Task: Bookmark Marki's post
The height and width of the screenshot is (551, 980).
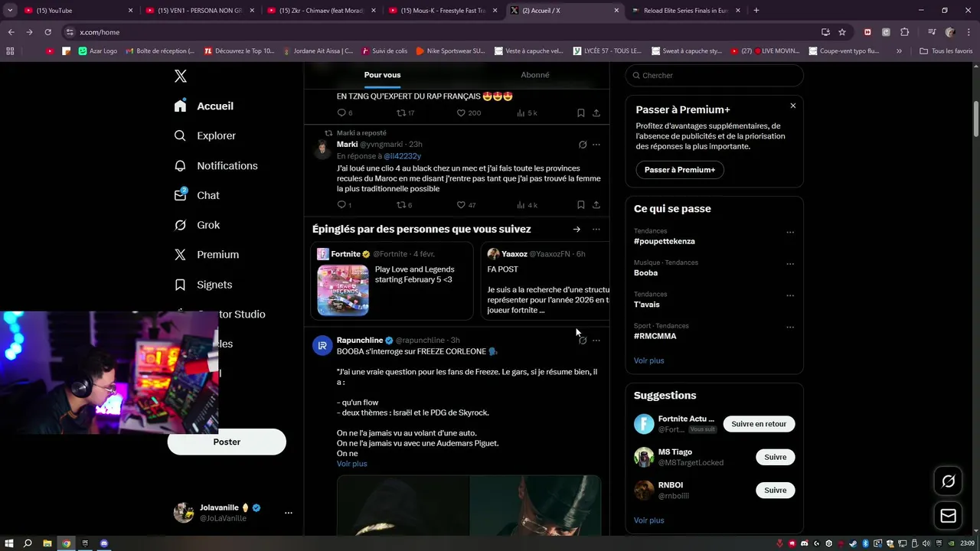Action: tap(581, 205)
